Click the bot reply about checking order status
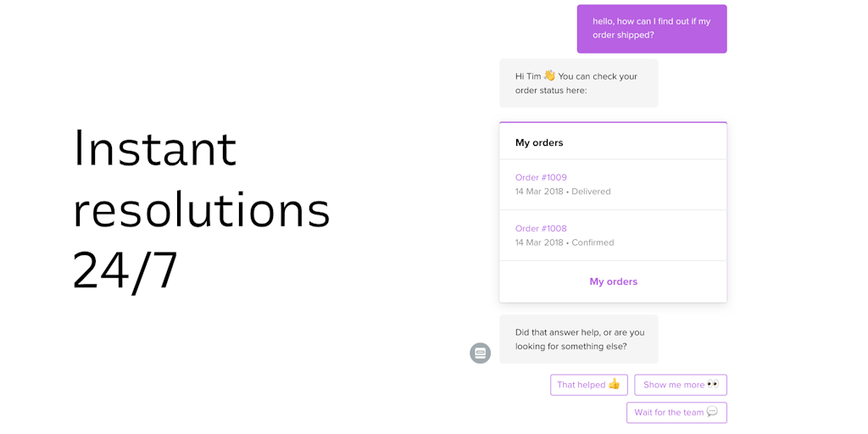 (x=578, y=83)
